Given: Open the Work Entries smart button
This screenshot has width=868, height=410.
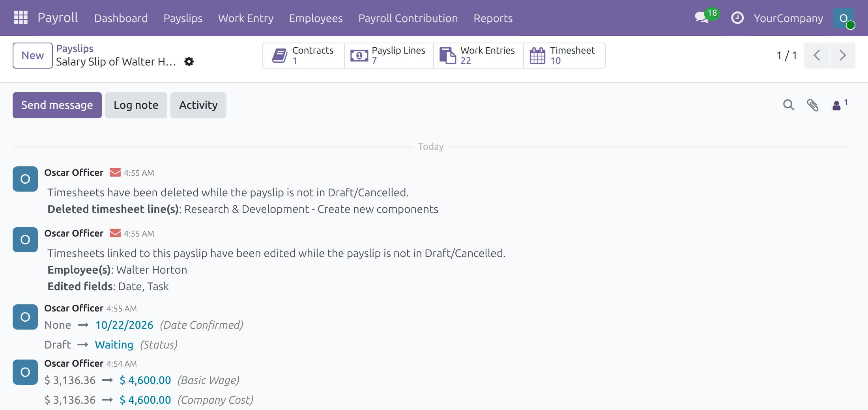Looking at the screenshot, I should pos(479,56).
